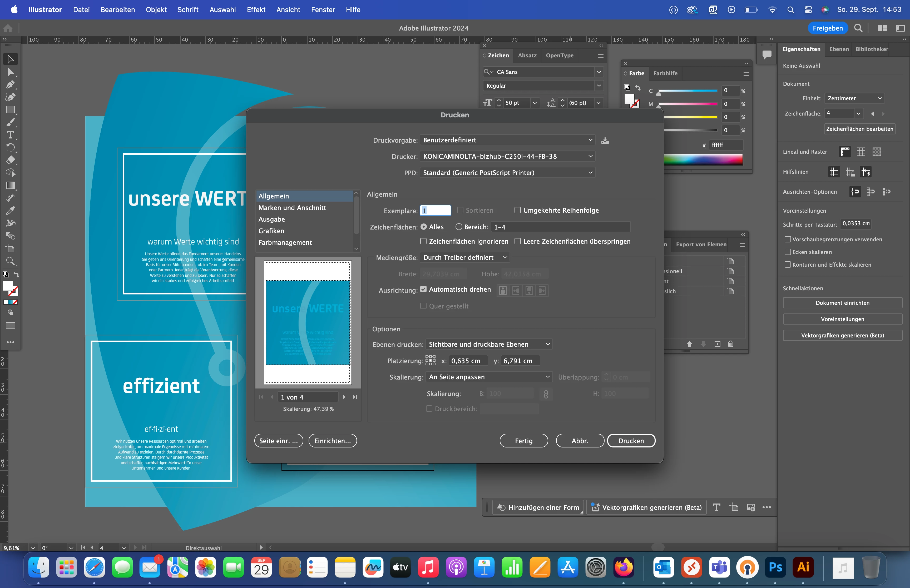The image size is (910, 588).
Task: Uncheck Automatisch drehen checkbox
Action: click(423, 290)
